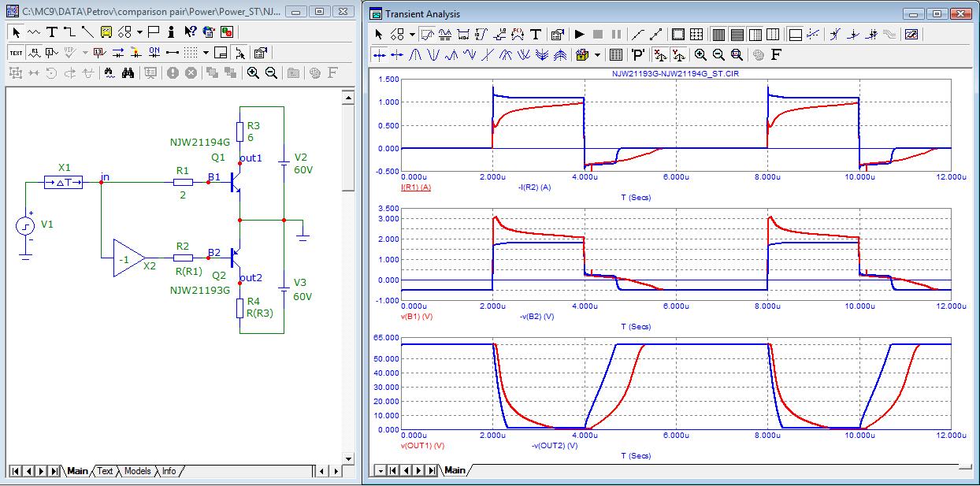Activate the schematic Text Mode tool
The image size is (980, 486).
[x=52, y=32]
